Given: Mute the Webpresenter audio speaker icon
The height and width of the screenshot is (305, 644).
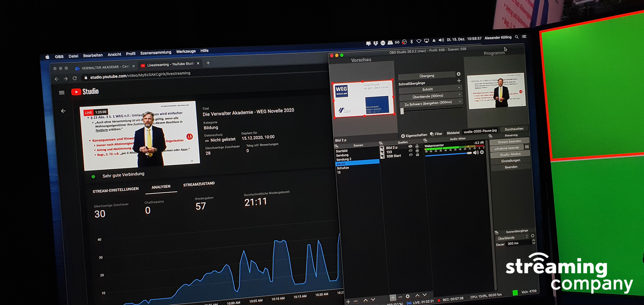Looking at the screenshot, I should tap(476, 153).
